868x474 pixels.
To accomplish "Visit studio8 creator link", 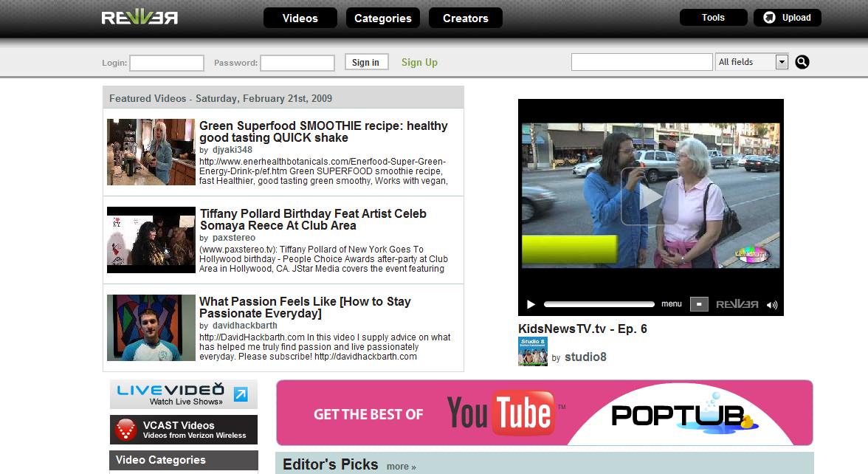I will point(586,357).
